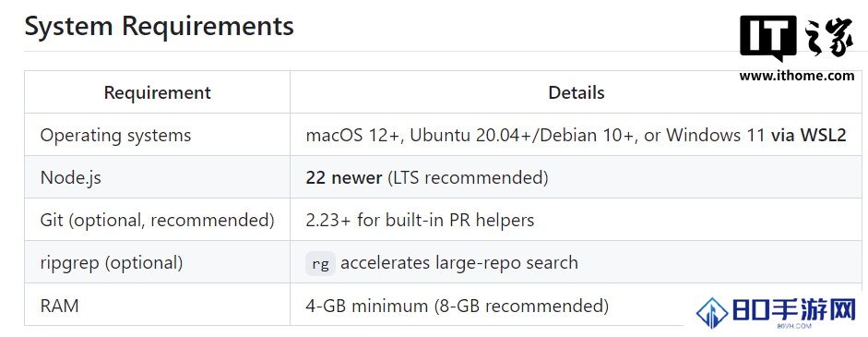Select the Details column header
This screenshot has height=337, width=868.
[577, 92]
